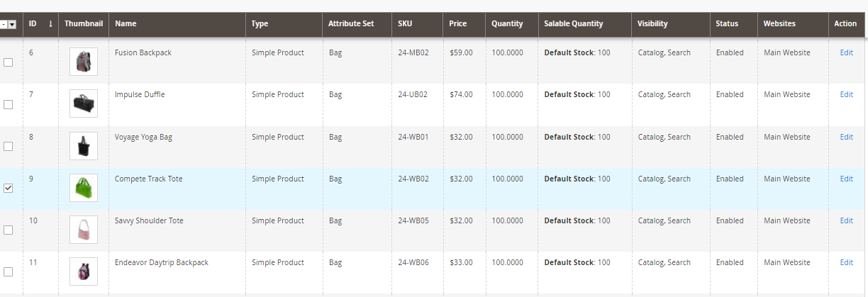Edit the Endeavor Daytrip Backpack product
This screenshot has width=868, height=297.
point(846,262)
